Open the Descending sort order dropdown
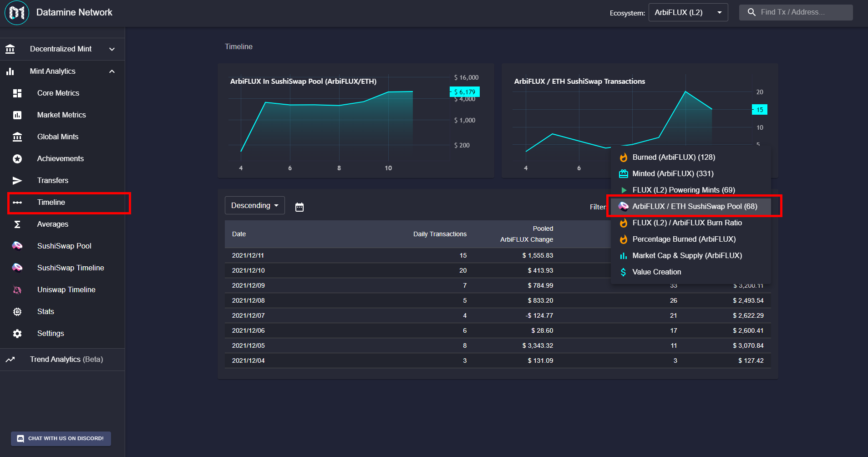868x457 pixels. coord(255,205)
